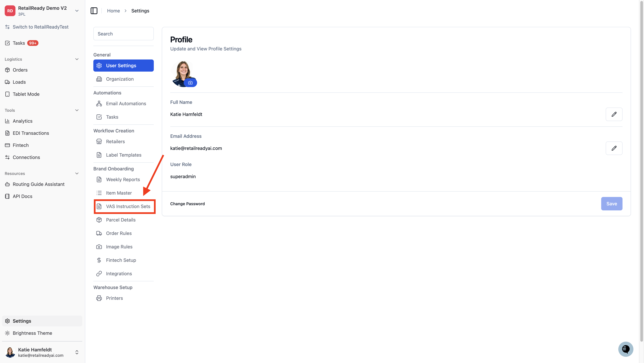Open Routing Guide Assistant
Screen dimensions: 644x363
(x=38, y=184)
